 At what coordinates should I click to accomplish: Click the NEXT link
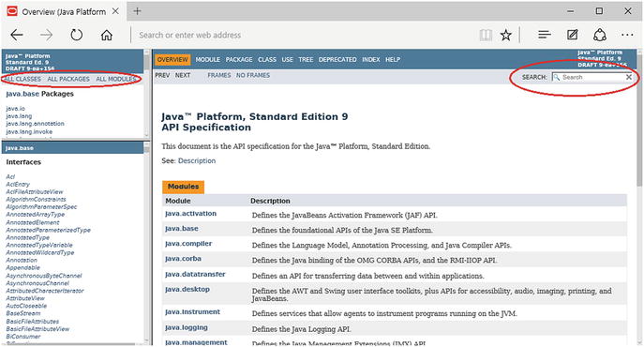point(183,75)
